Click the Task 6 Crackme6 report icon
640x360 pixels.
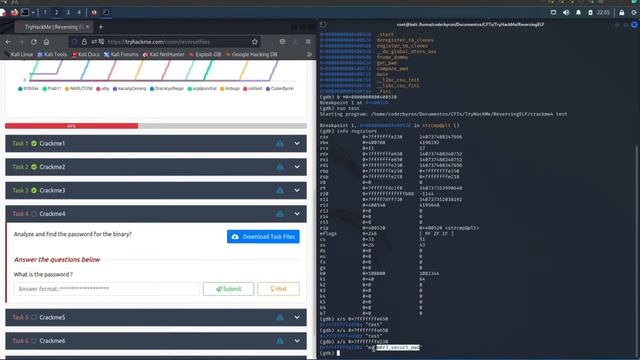(280, 340)
